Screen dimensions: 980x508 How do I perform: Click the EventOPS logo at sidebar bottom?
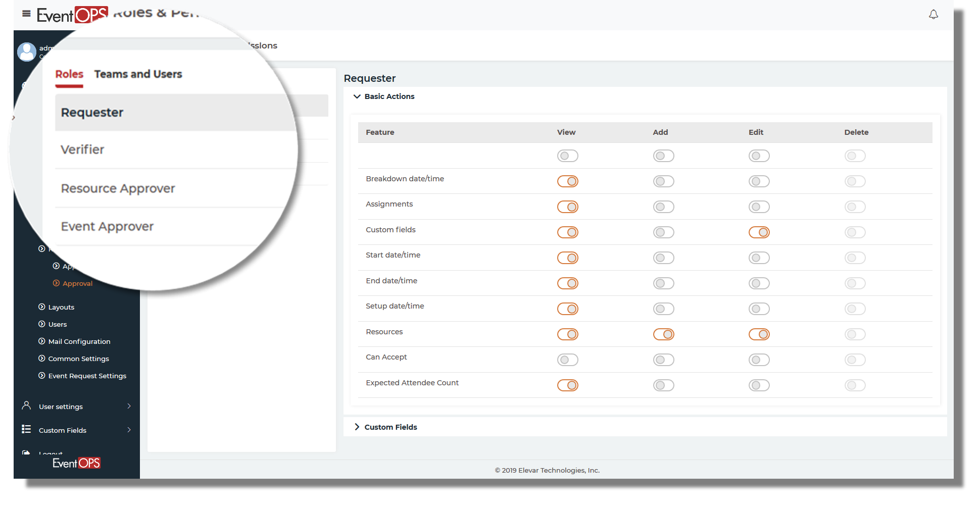pos(76,463)
